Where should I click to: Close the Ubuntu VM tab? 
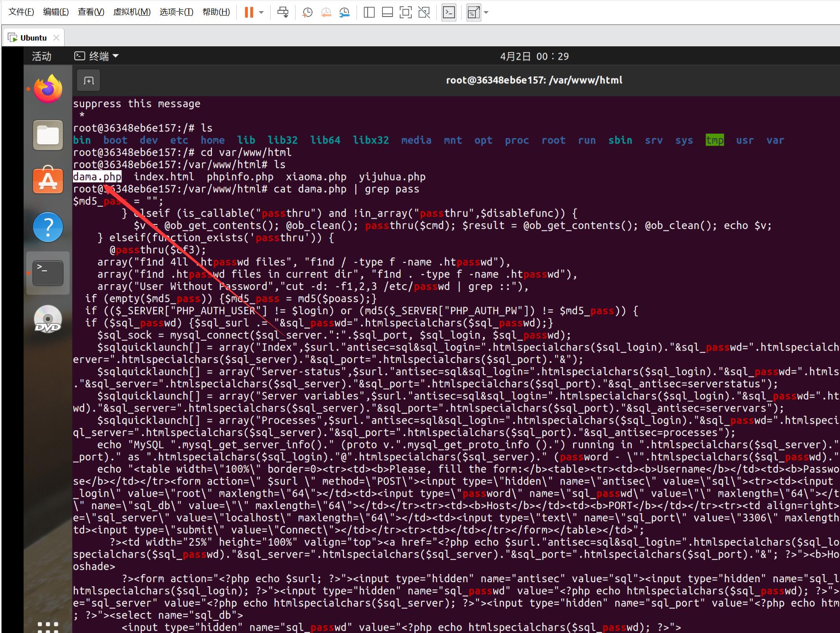tap(57, 38)
